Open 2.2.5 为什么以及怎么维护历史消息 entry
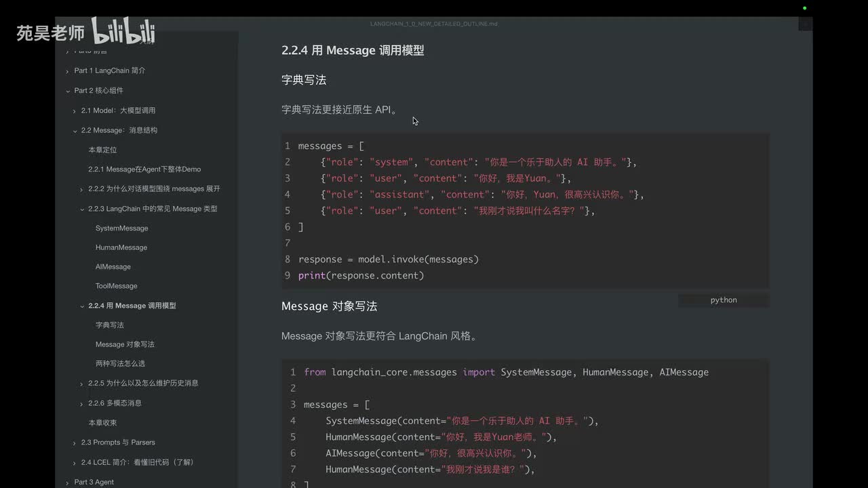This screenshot has height=488, width=868. pos(143,383)
